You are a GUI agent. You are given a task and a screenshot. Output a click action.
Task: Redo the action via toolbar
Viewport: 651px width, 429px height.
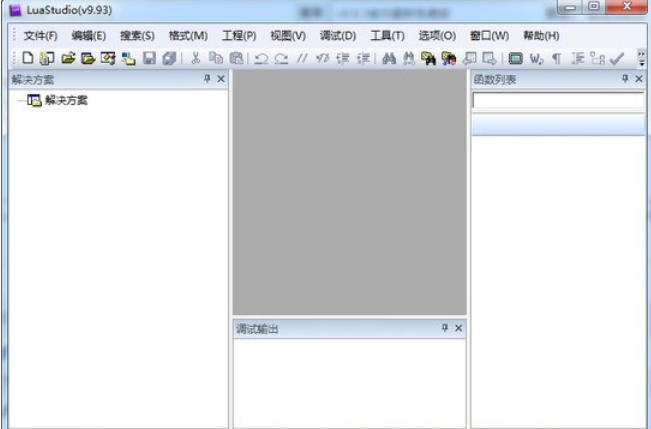[x=281, y=58]
